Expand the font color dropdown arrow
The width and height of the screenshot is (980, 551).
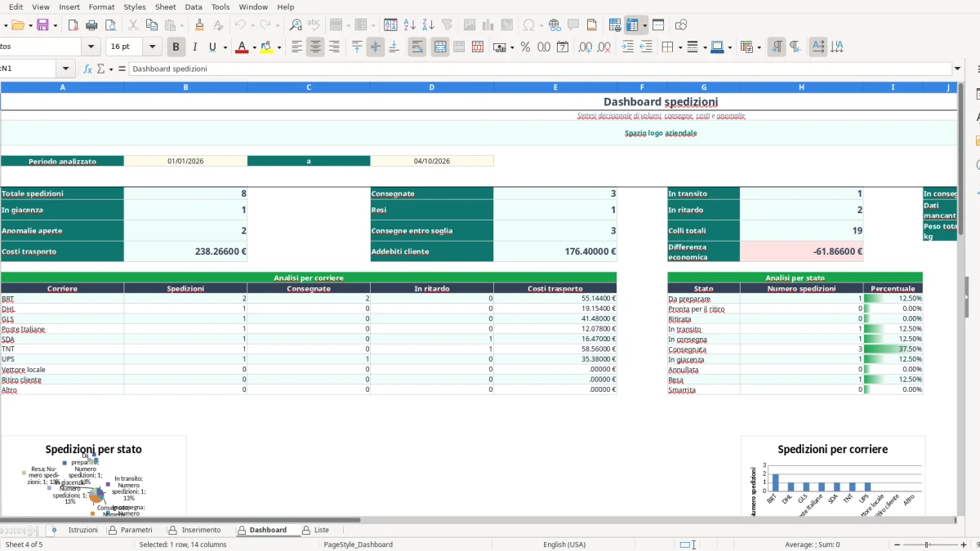(254, 47)
